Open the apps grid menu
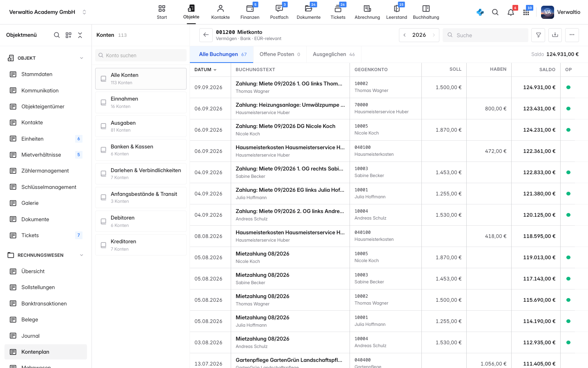 526,12
